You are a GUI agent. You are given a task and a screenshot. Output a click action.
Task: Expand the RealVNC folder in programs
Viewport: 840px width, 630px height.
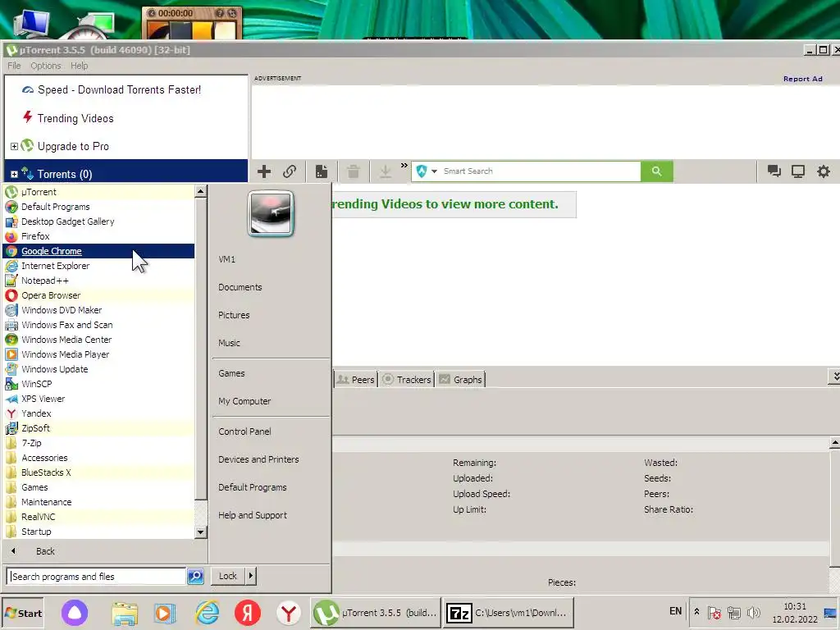98,517
